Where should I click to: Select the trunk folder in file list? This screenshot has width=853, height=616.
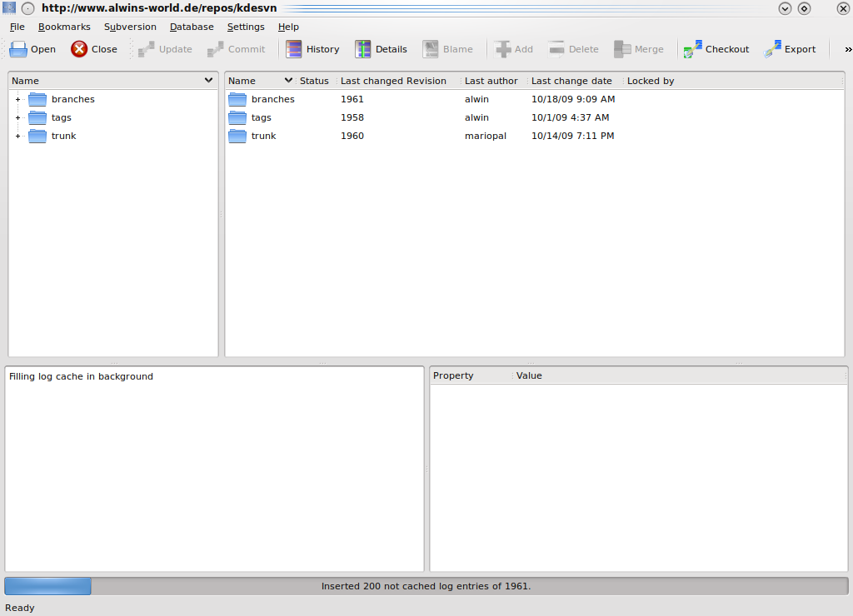[x=263, y=136]
